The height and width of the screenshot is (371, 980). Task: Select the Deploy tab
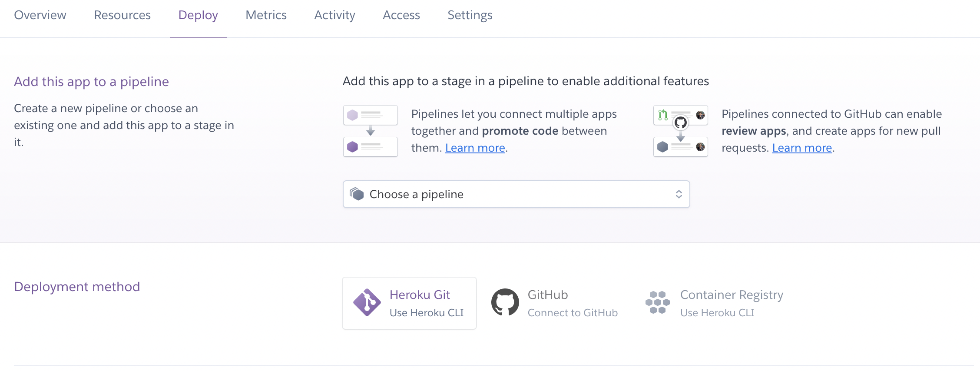coord(198,15)
